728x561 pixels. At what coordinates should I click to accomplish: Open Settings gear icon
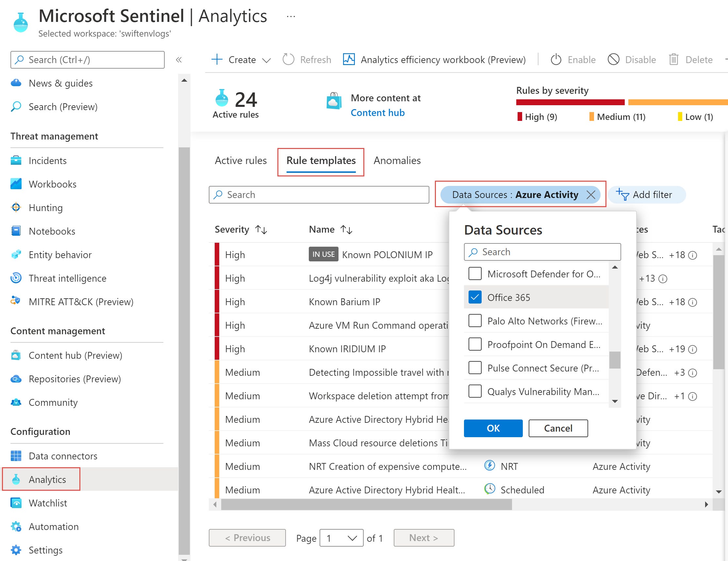pos(16,550)
